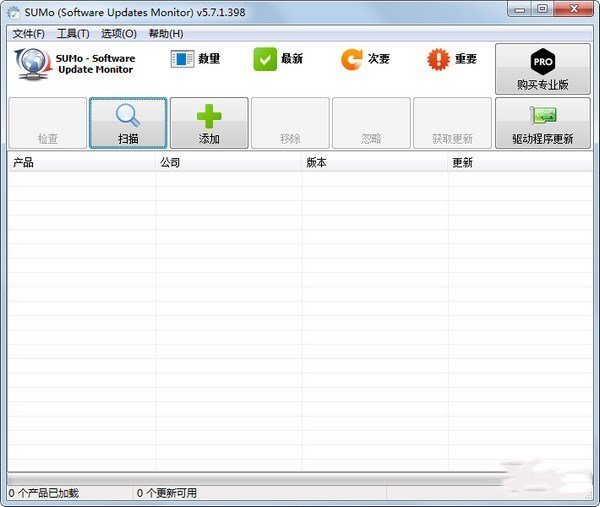Click the disabled 移除 button
The image size is (600, 507).
click(x=290, y=123)
